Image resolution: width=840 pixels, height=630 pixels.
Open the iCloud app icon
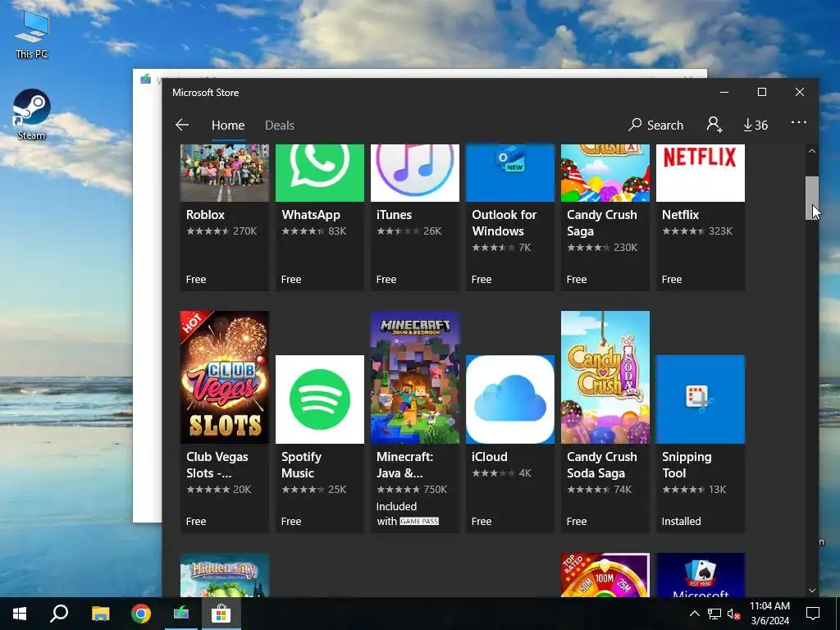(x=510, y=399)
